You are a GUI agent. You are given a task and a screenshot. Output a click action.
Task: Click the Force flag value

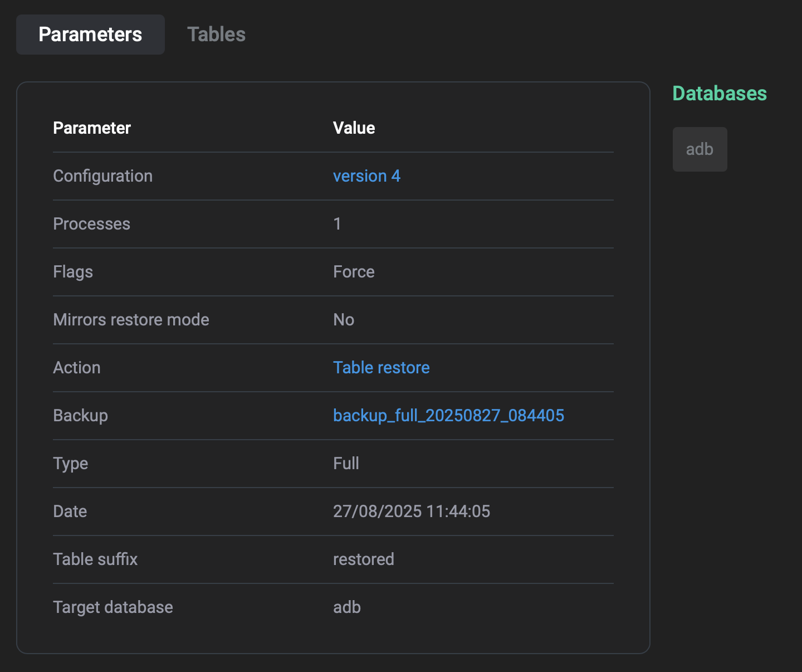tap(354, 272)
